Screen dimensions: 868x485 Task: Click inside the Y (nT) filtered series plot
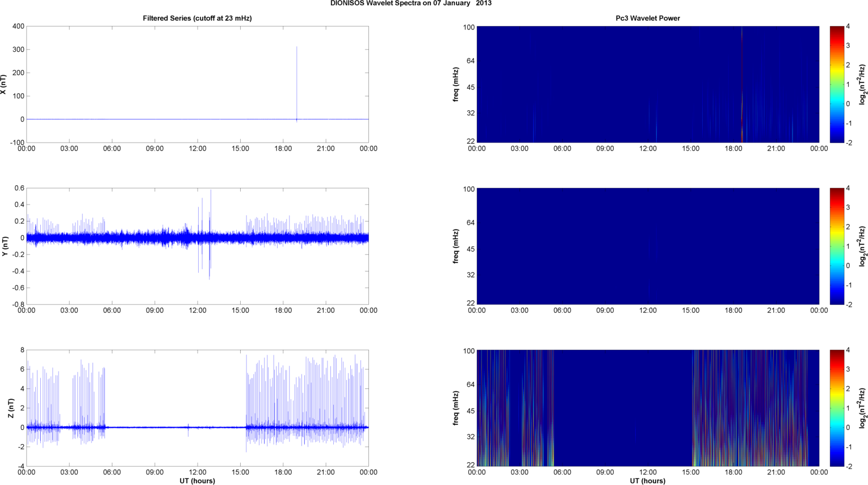point(198,246)
